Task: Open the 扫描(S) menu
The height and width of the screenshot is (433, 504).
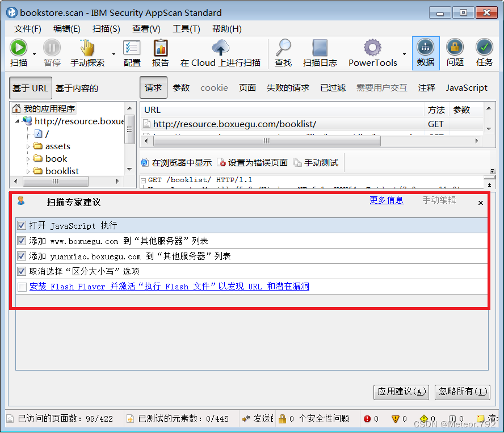Action: click(x=106, y=29)
